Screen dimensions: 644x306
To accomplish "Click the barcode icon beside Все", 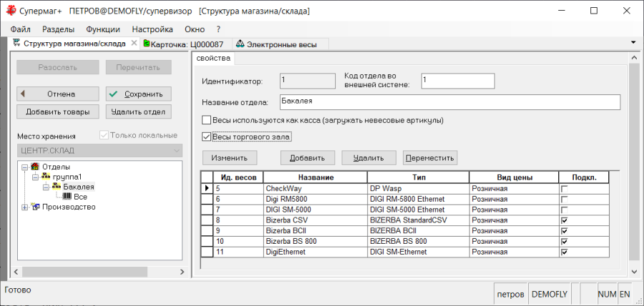I will [x=67, y=197].
